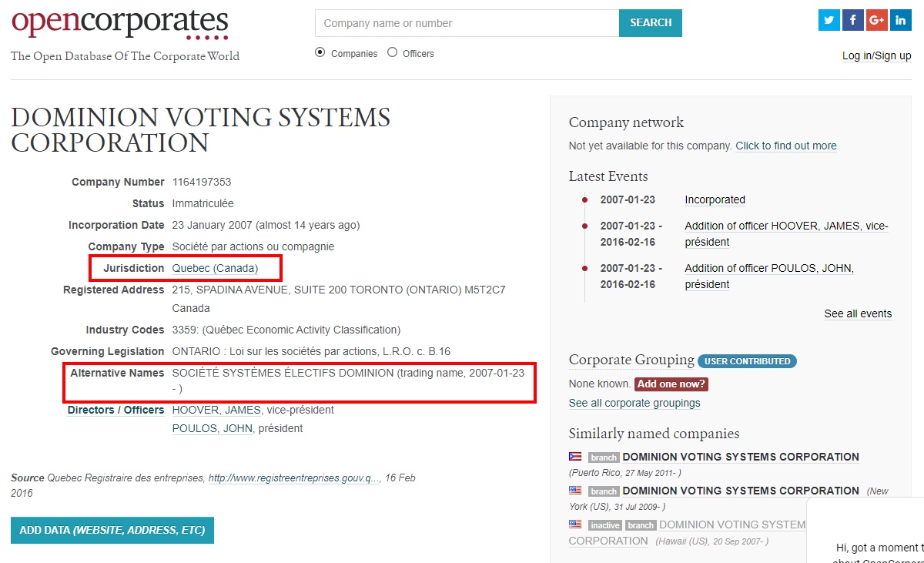The image size is (924, 563).
Task: Open See all corporate groupings link
Action: [x=634, y=403]
